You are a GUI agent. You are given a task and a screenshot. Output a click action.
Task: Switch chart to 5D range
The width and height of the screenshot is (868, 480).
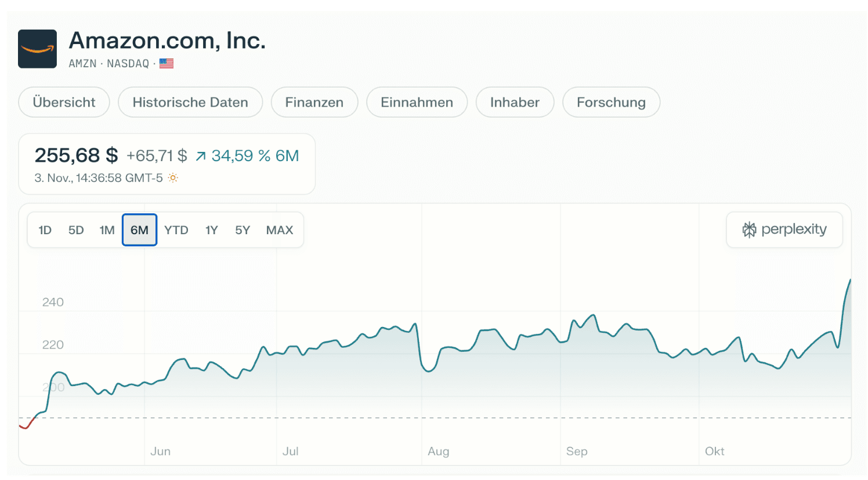[x=76, y=230]
